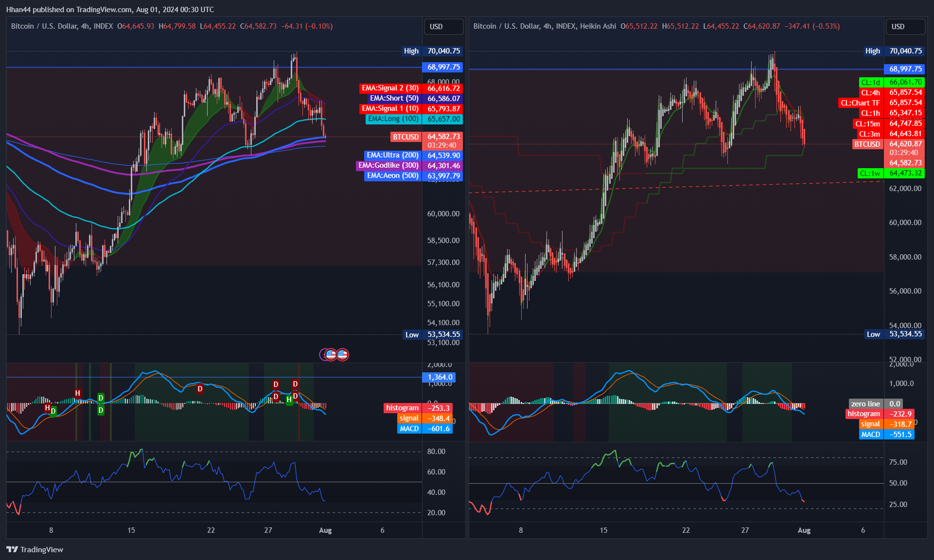Click the Aug date label on right time axis
Image resolution: width=934 pixels, height=560 pixels.
pos(804,530)
